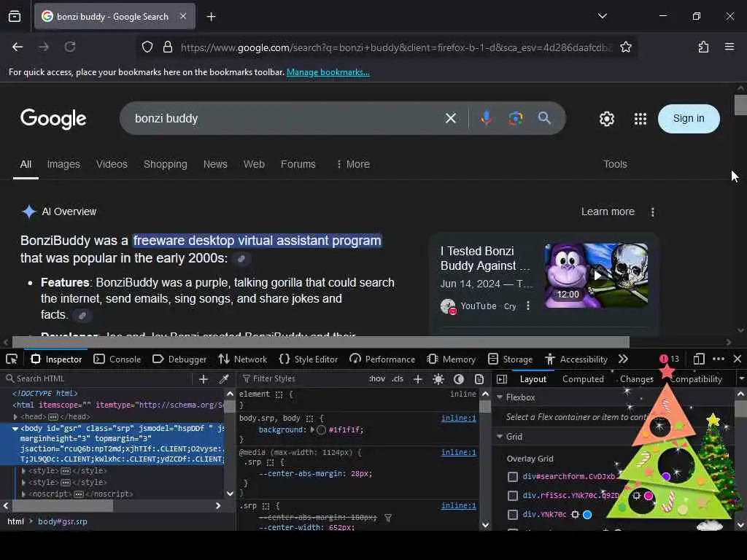Expand the noscript element node
Image resolution: width=747 pixels, height=560 pixels.
[x=23, y=494]
